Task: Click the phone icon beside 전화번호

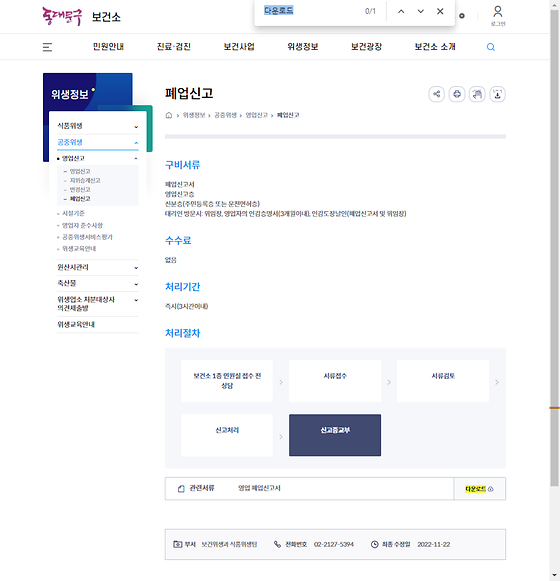Action: point(277,544)
